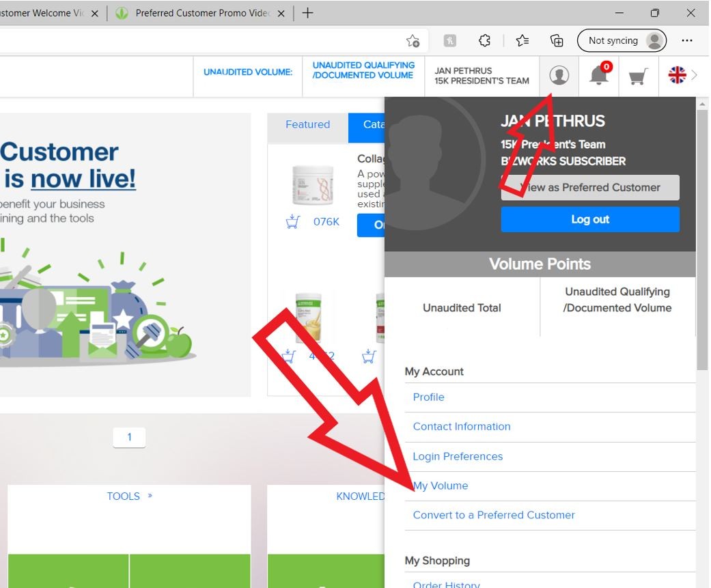Open the browser Extensions puzzle icon

484,41
